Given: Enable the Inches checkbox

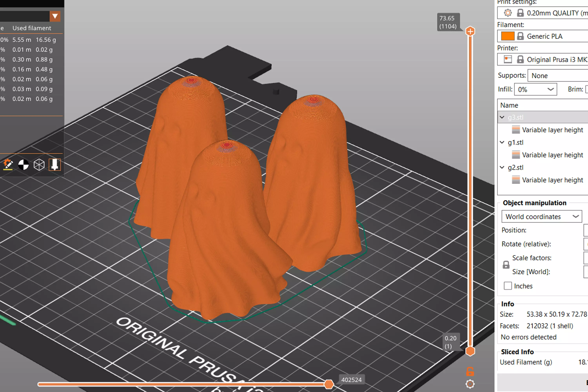Looking at the screenshot, I should 508,286.
